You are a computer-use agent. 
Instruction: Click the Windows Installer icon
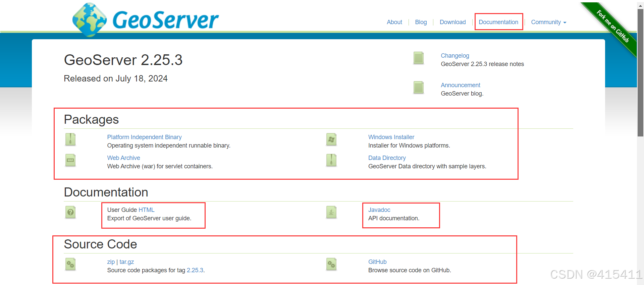(331, 139)
